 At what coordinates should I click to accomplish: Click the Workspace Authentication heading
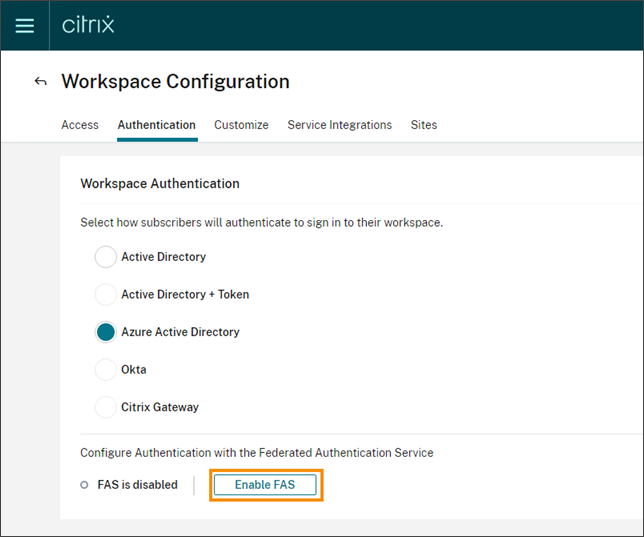[x=160, y=184]
